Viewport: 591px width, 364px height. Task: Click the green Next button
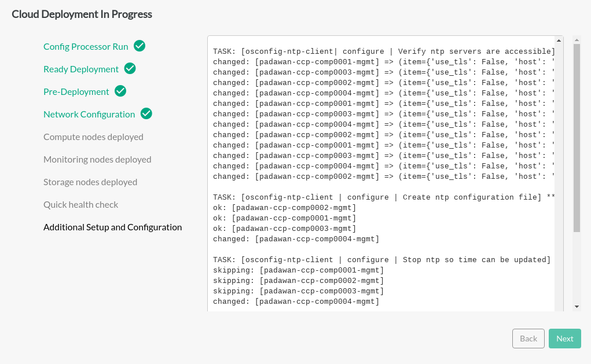[x=564, y=339]
